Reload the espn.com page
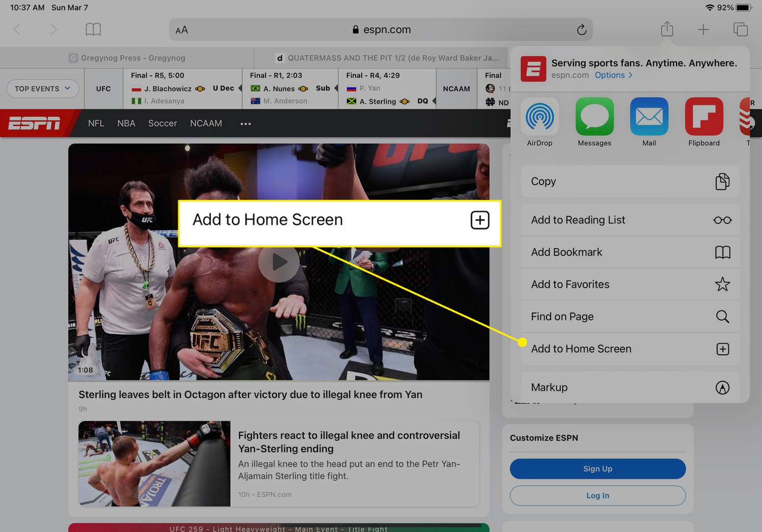Image resolution: width=762 pixels, height=532 pixels. click(581, 30)
